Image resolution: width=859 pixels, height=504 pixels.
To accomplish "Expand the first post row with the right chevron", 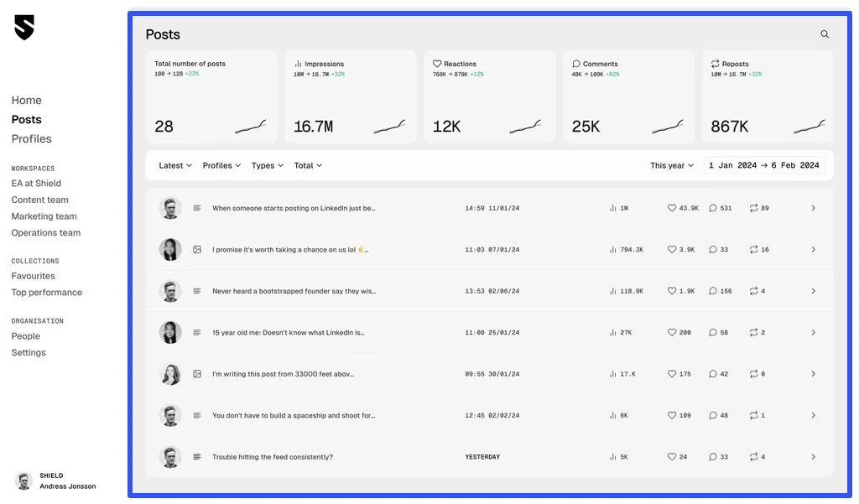I will point(812,207).
